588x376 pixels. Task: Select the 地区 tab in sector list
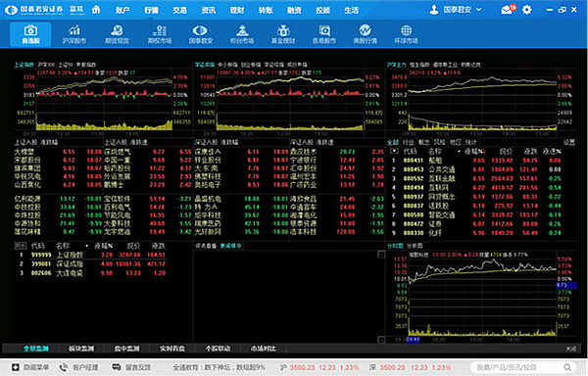click(x=456, y=142)
